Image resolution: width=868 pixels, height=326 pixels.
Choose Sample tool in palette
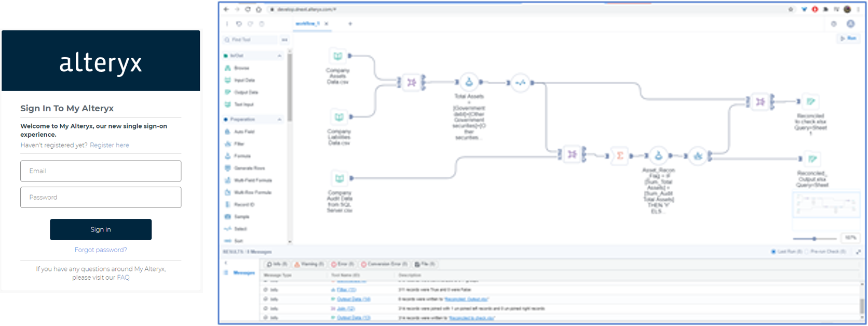(237, 217)
